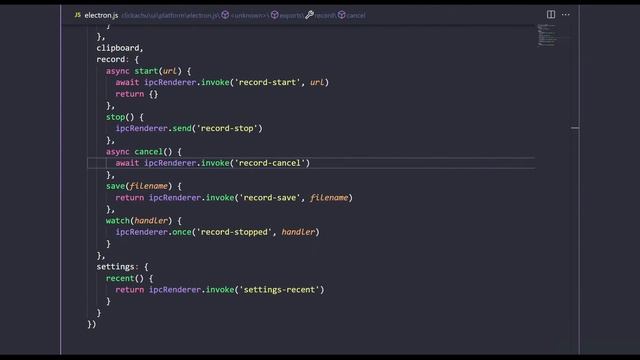The height and width of the screenshot is (360, 640).
Task: Click the split editor icon
Action: click(551, 14)
